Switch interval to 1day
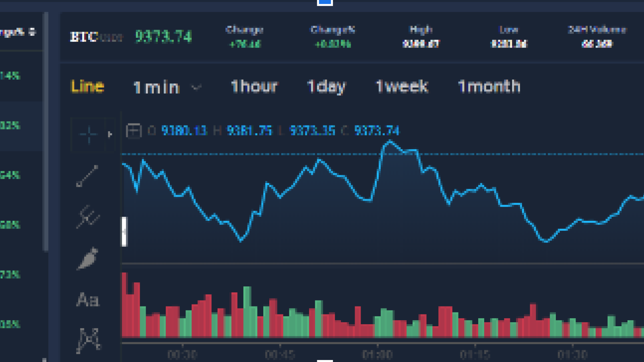Image resolution: width=644 pixels, height=362 pixels. pyautogui.click(x=326, y=87)
